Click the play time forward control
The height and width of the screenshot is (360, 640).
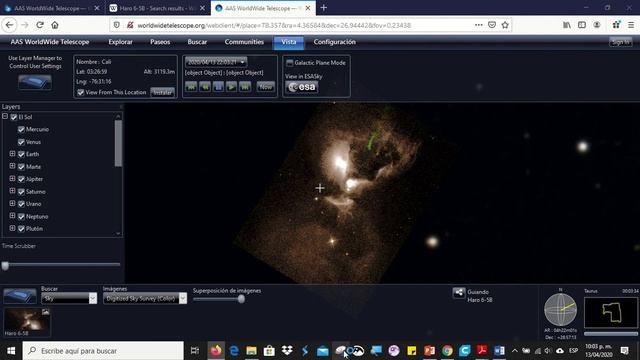coord(231,87)
